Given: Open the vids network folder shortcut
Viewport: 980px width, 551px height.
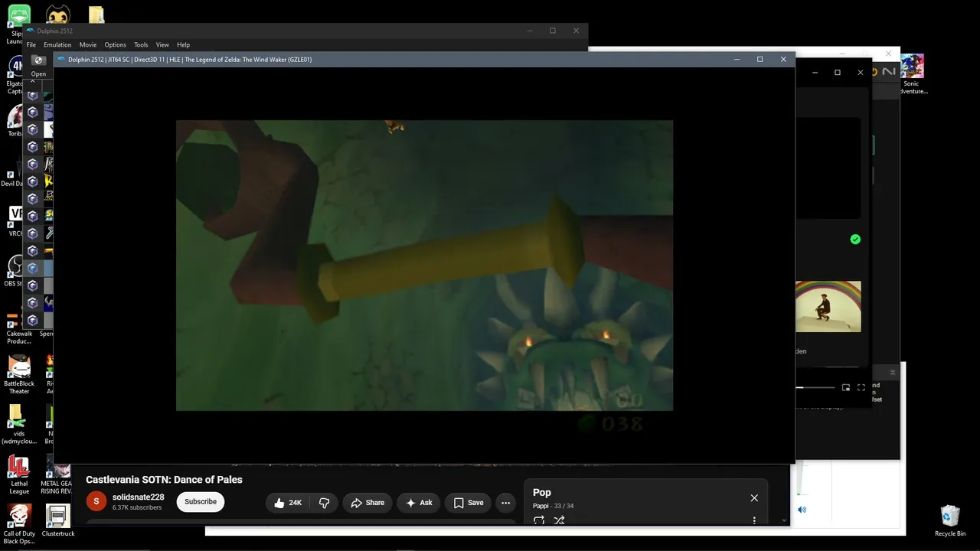Looking at the screenshot, I should click(x=19, y=425).
